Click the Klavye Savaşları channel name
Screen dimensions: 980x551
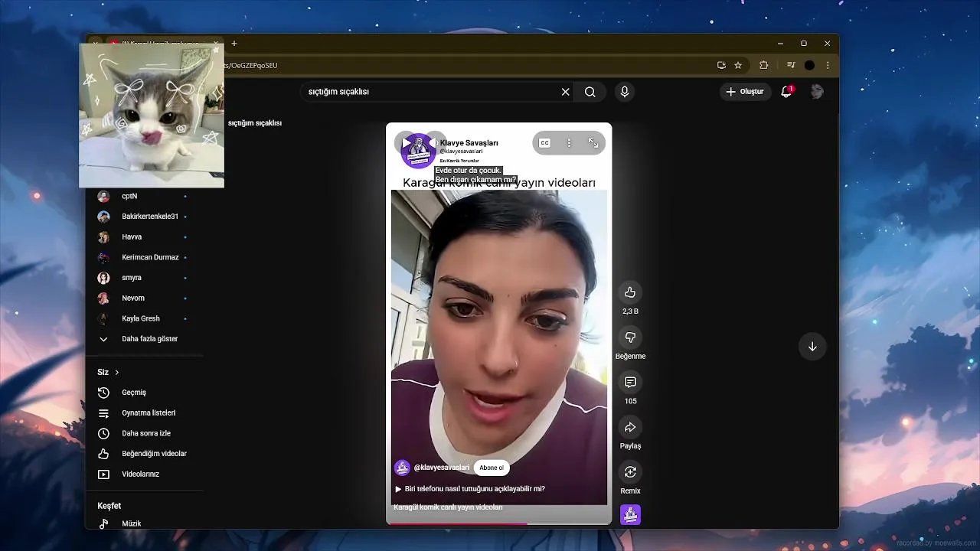point(469,143)
